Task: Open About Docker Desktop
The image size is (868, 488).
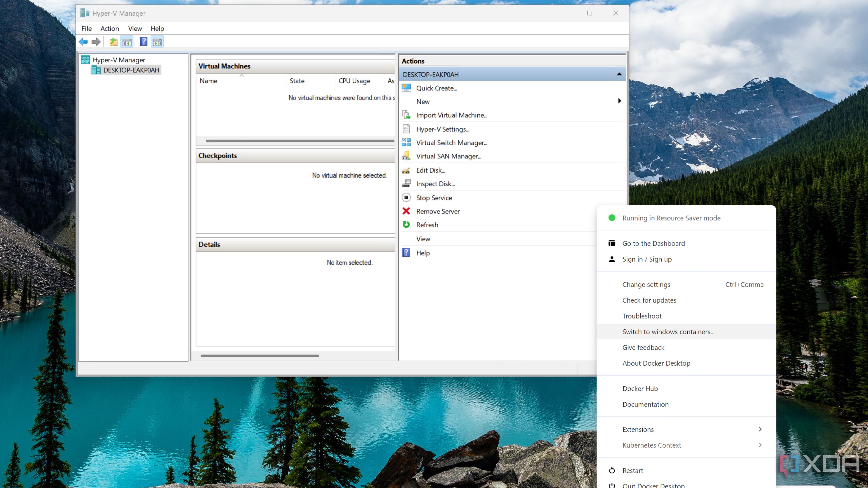Action: pos(686,363)
